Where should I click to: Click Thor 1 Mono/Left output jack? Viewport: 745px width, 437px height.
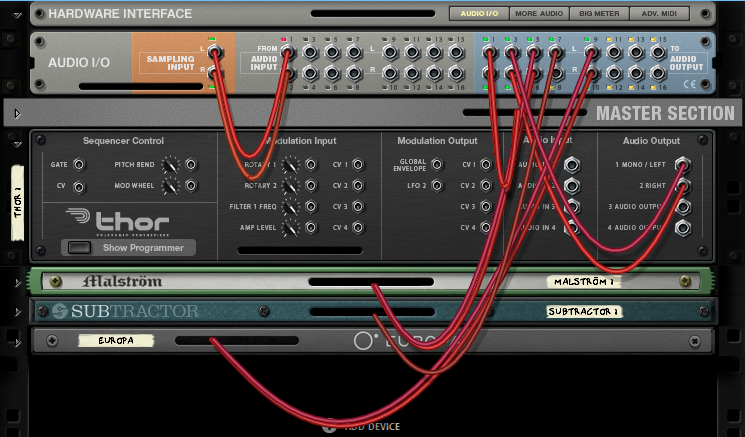point(683,165)
